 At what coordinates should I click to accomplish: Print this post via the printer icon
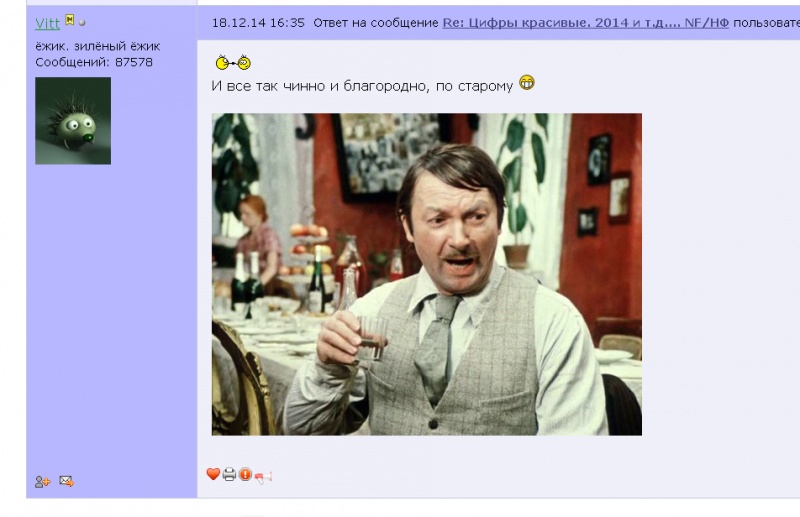(230, 475)
